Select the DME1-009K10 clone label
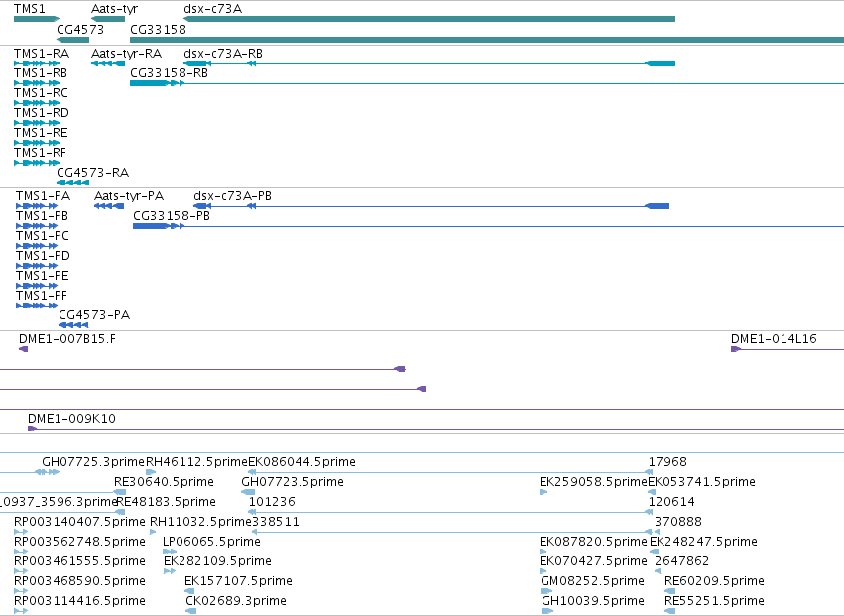 (71, 419)
